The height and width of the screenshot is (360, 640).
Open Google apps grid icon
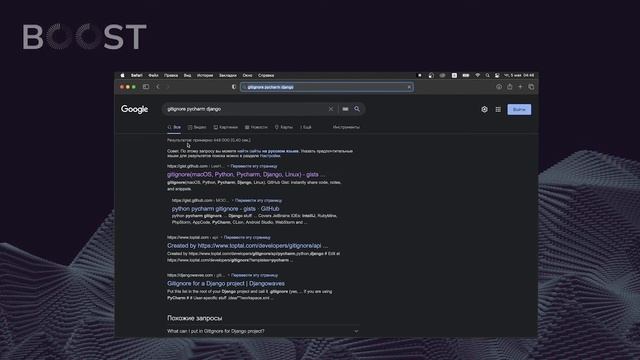point(498,109)
